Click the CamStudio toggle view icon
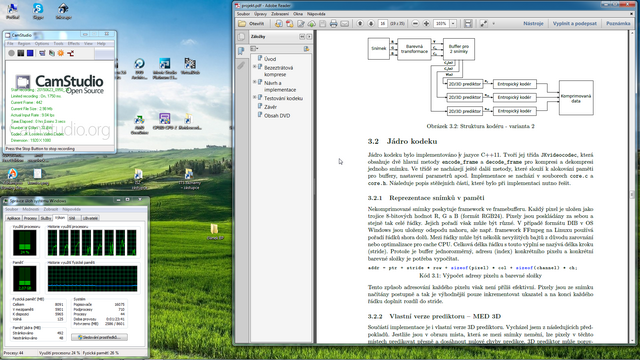Screen dimensions: 640x360 tap(42, 53)
